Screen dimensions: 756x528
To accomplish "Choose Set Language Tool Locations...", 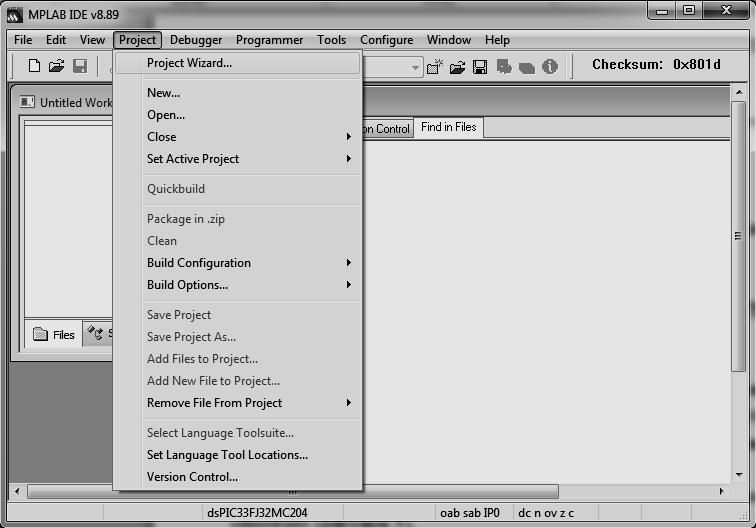I will 238,455.
